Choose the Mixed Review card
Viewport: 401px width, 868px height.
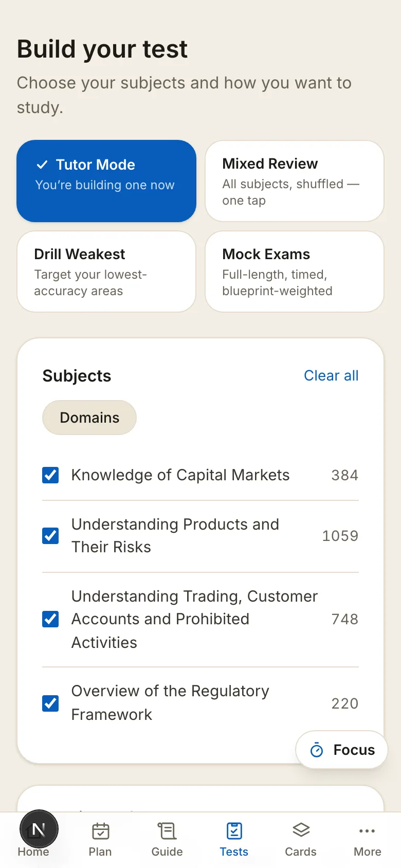tap(295, 181)
